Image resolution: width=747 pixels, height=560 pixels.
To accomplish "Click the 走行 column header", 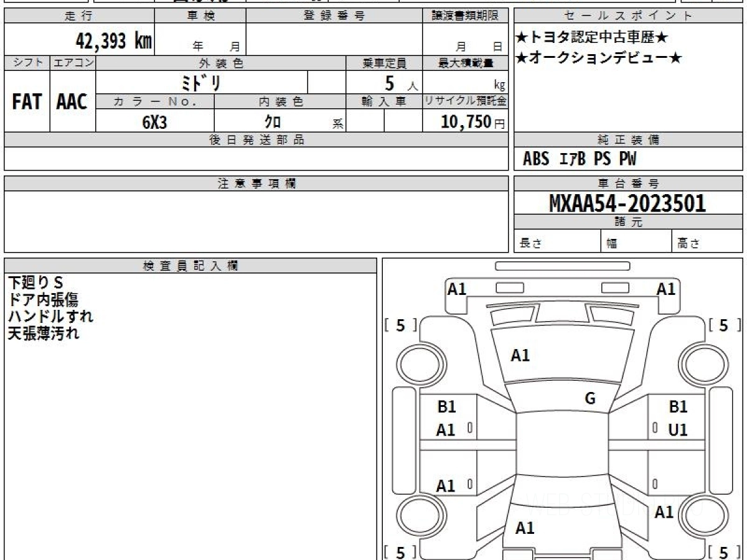I will coord(78,16).
